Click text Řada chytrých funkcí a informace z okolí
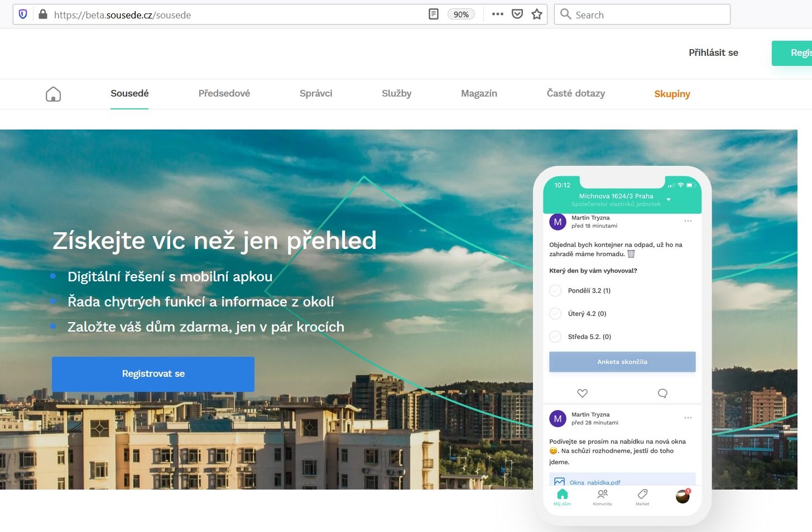 [x=201, y=301]
